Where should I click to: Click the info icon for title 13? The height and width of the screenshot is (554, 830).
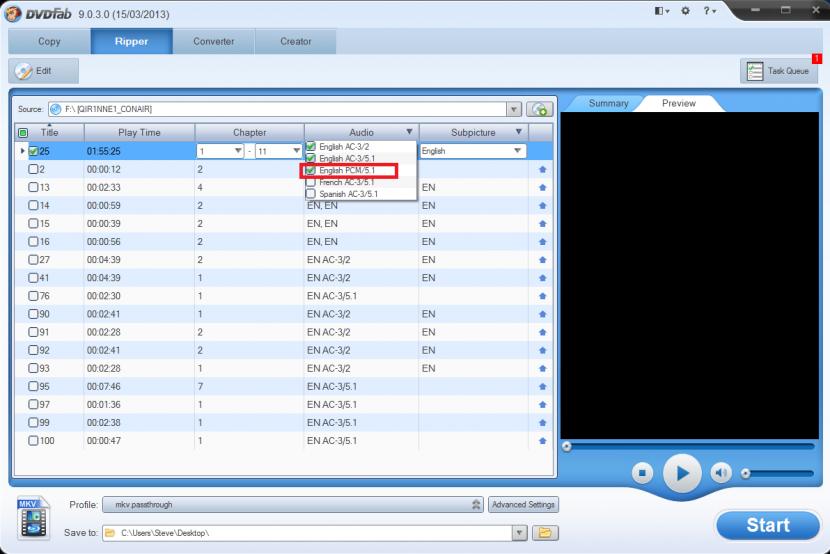(x=542, y=187)
